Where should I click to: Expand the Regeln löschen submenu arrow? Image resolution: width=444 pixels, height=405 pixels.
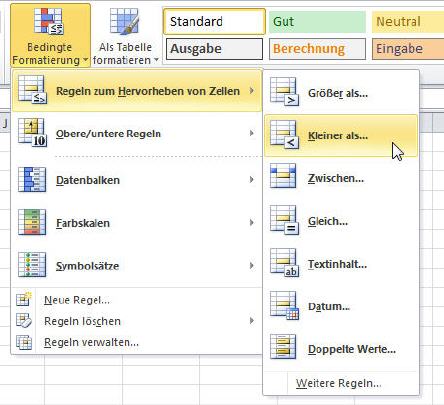(x=252, y=321)
